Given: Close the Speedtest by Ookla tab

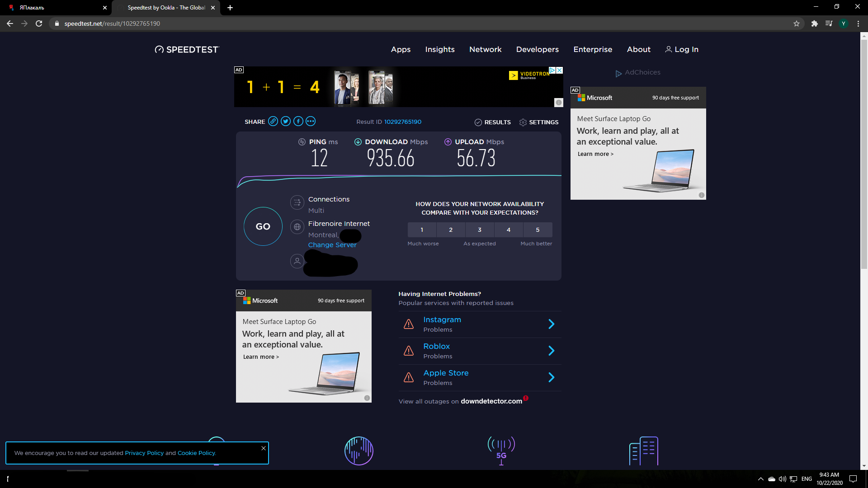Looking at the screenshot, I should coord(213,8).
